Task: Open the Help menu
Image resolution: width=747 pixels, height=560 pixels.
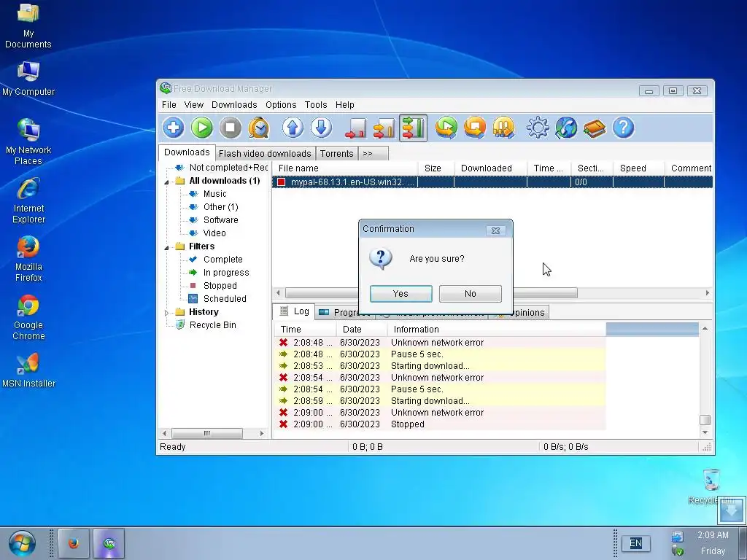Action: [345, 105]
